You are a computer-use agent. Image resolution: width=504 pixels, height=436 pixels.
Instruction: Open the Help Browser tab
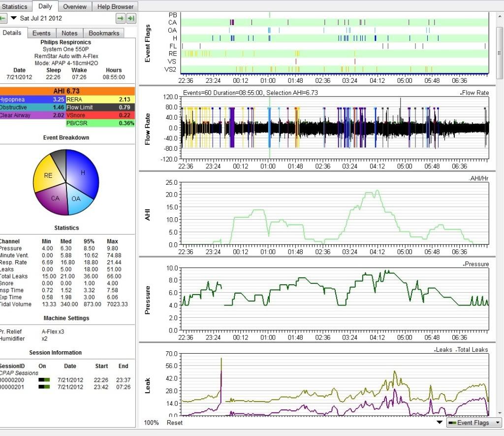(x=115, y=6)
